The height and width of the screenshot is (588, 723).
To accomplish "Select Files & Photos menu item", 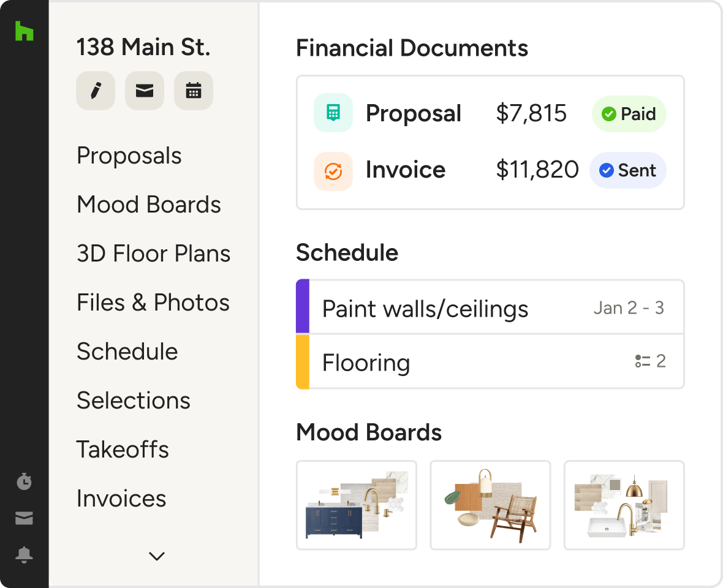I will 153,303.
